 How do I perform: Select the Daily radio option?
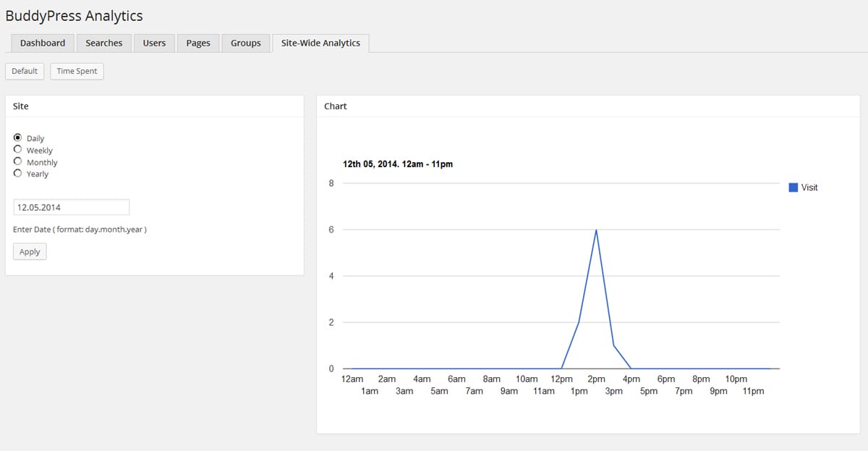[x=18, y=138]
